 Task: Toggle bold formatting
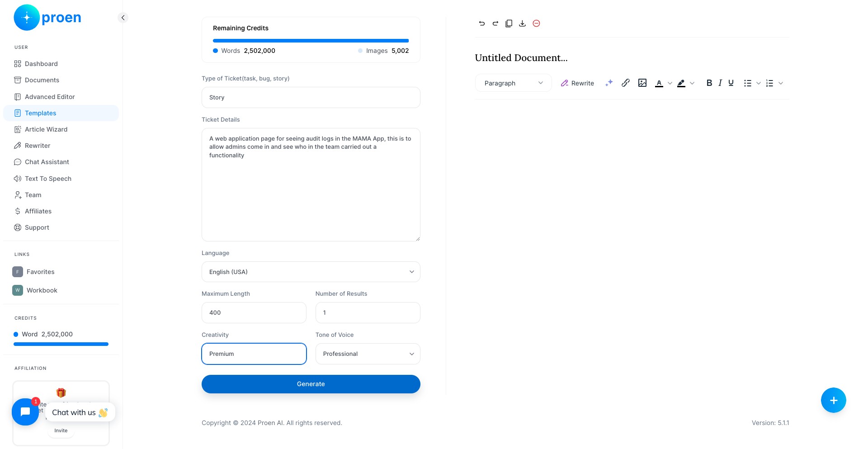pos(709,83)
